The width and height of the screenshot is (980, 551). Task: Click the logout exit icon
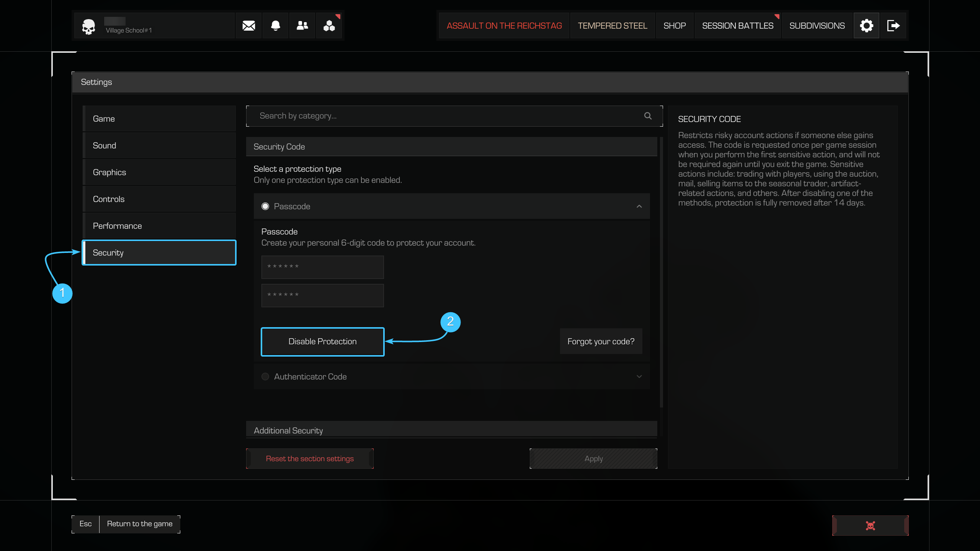tap(893, 26)
